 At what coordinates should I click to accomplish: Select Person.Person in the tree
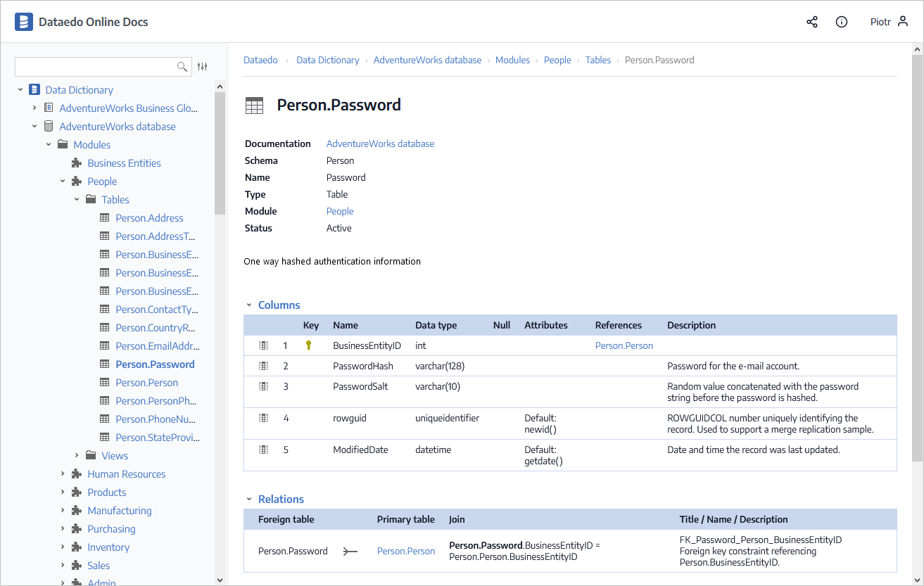(146, 383)
